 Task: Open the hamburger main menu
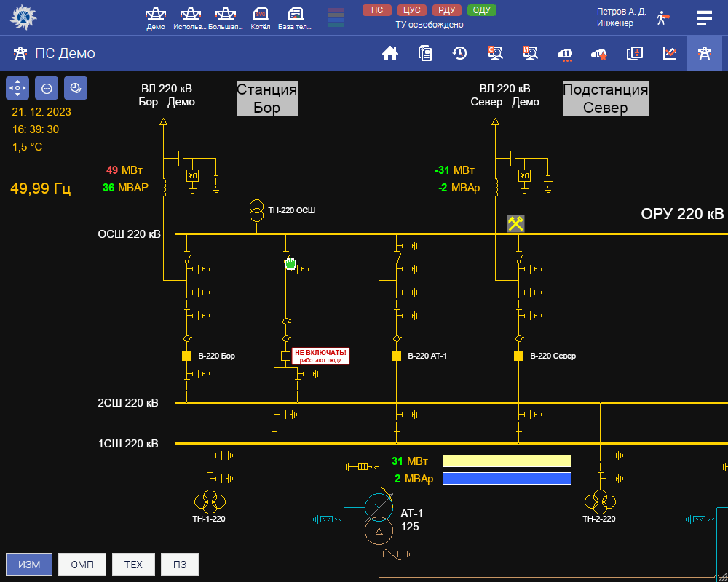[x=704, y=17]
